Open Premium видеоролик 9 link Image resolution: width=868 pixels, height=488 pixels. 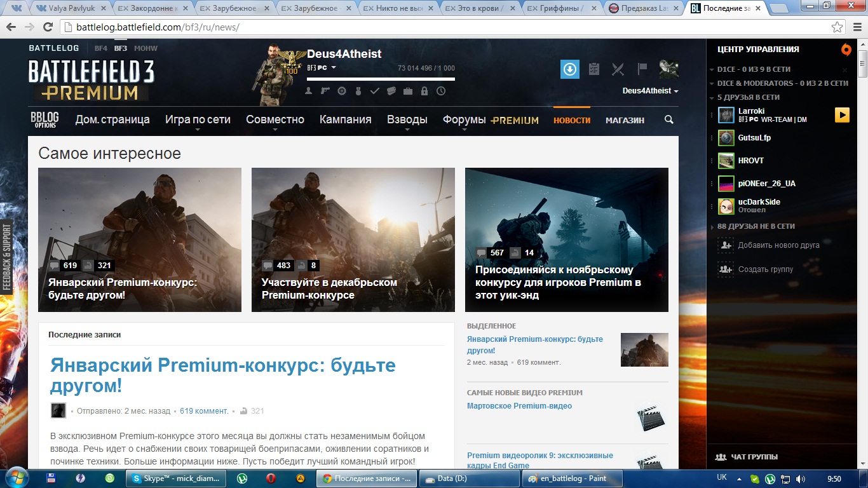[x=540, y=461]
